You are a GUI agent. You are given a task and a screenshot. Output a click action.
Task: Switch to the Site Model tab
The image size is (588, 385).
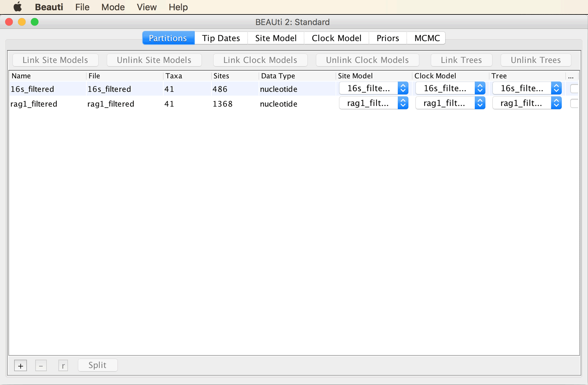[276, 38]
